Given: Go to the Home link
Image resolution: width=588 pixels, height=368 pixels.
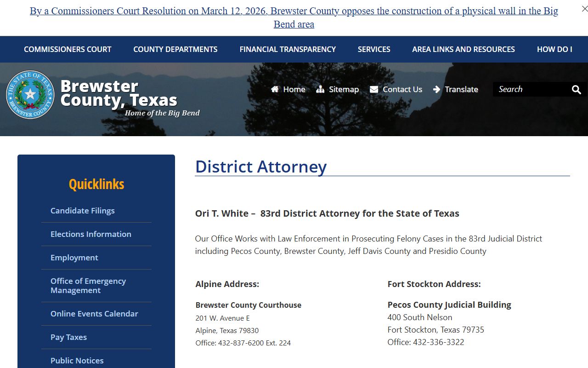Looking at the screenshot, I should point(294,89).
